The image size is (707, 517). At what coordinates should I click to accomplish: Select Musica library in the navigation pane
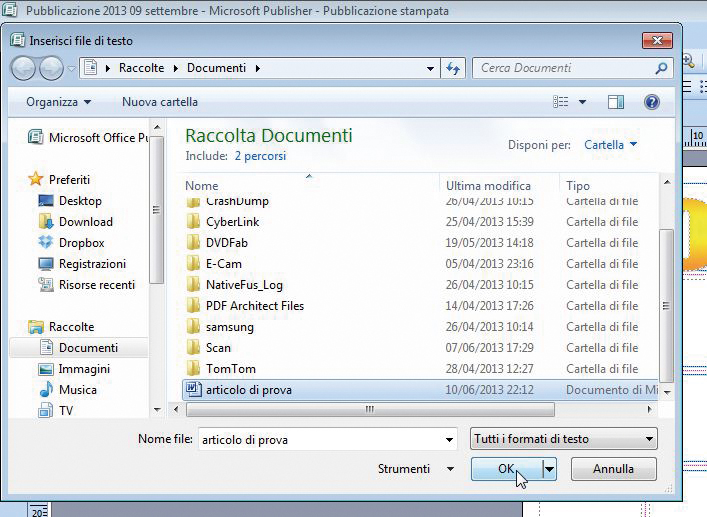click(x=68, y=390)
